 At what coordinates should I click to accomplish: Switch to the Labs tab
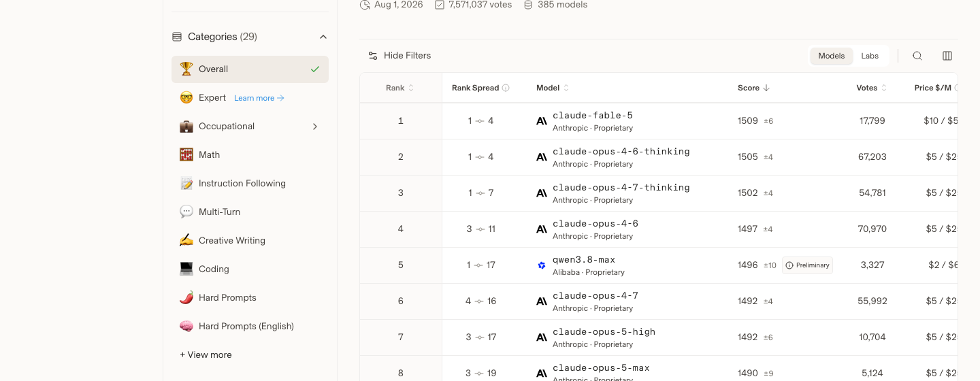point(870,56)
